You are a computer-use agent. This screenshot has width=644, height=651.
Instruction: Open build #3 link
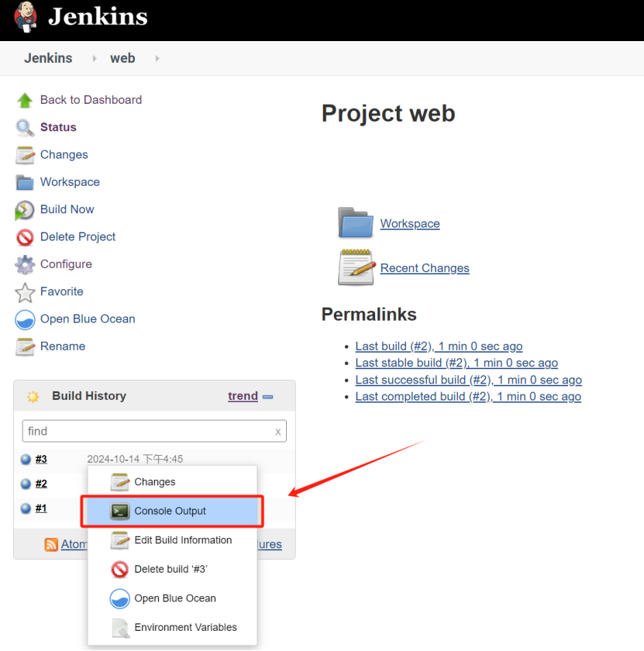[41, 459]
